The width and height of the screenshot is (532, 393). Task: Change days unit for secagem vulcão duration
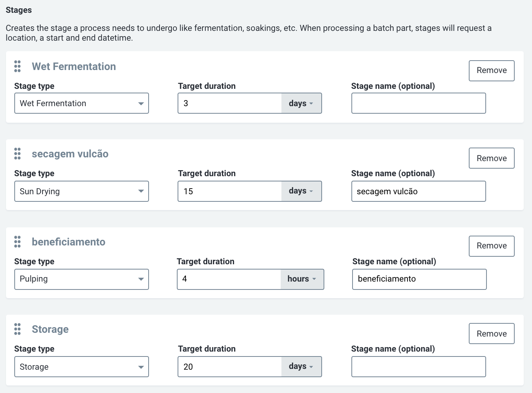301,191
